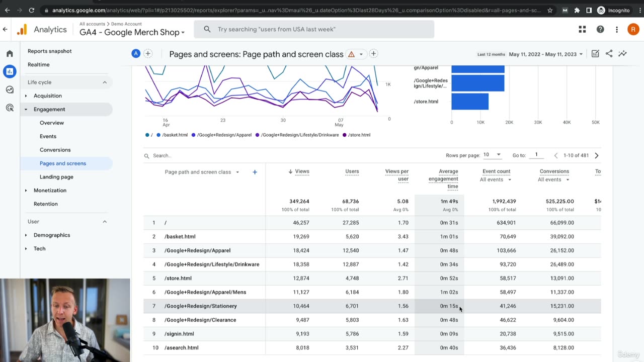This screenshot has height=362, width=644.
Task: Toggle /store.html series in chart legend
Action: click(357, 135)
